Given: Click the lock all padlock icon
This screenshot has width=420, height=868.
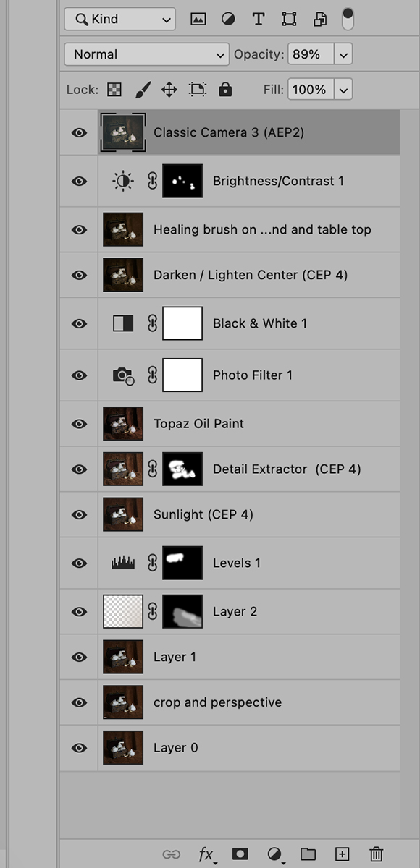Looking at the screenshot, I should [225, 90].
